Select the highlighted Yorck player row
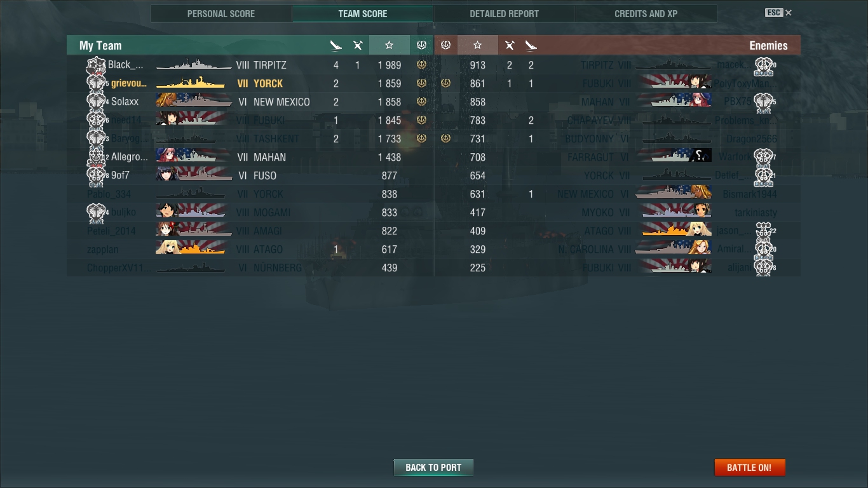Screen dimensions: 868x488 250,83
